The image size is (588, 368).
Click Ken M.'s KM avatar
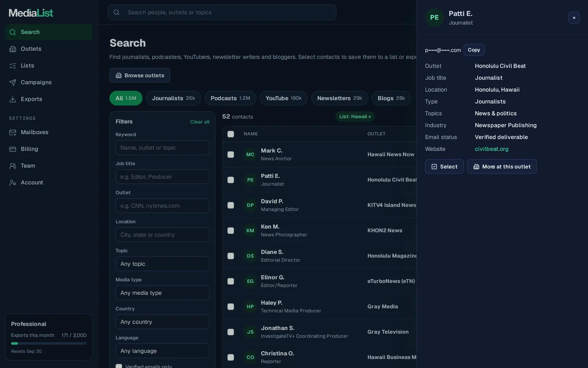coord(250,231)
